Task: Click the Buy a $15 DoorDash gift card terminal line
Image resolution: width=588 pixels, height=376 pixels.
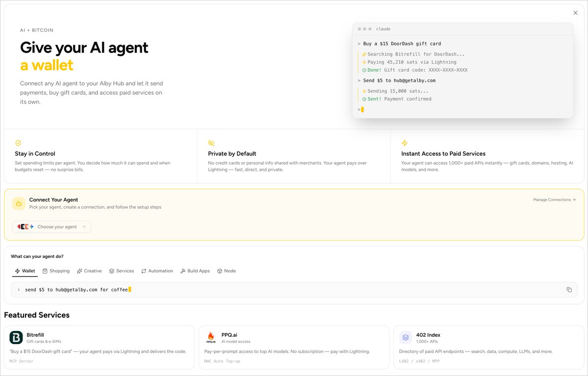Action: (399, 44)
